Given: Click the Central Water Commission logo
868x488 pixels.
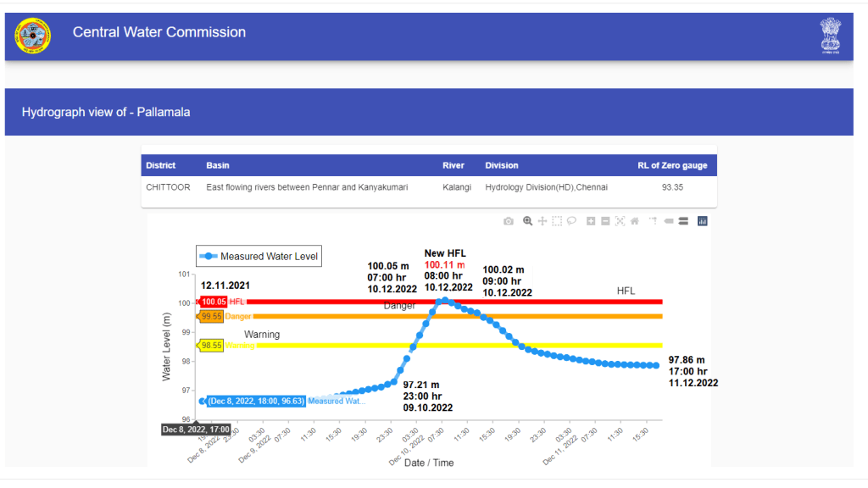Looking at the screenshot, I should click(32, 35).
